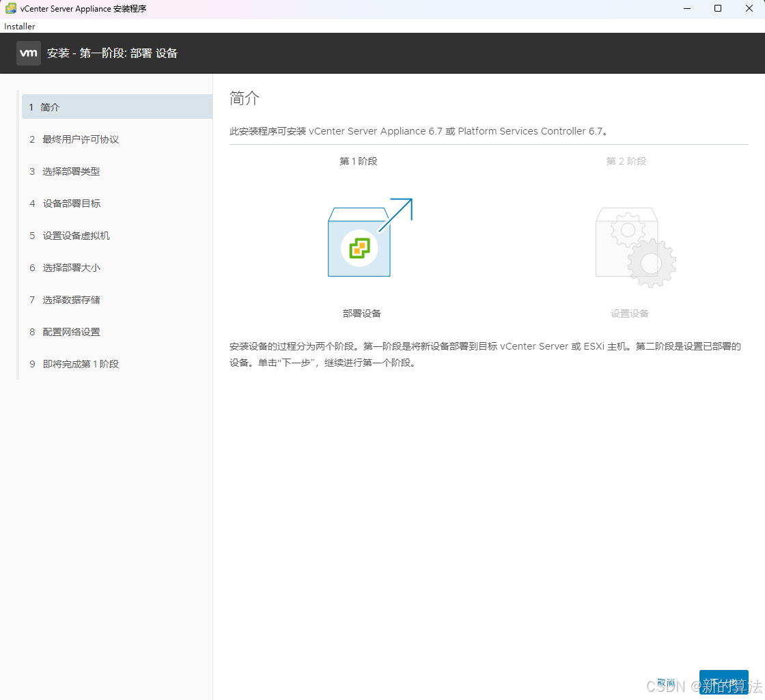Click the vCenter installer title bar icon

(10, 8)
